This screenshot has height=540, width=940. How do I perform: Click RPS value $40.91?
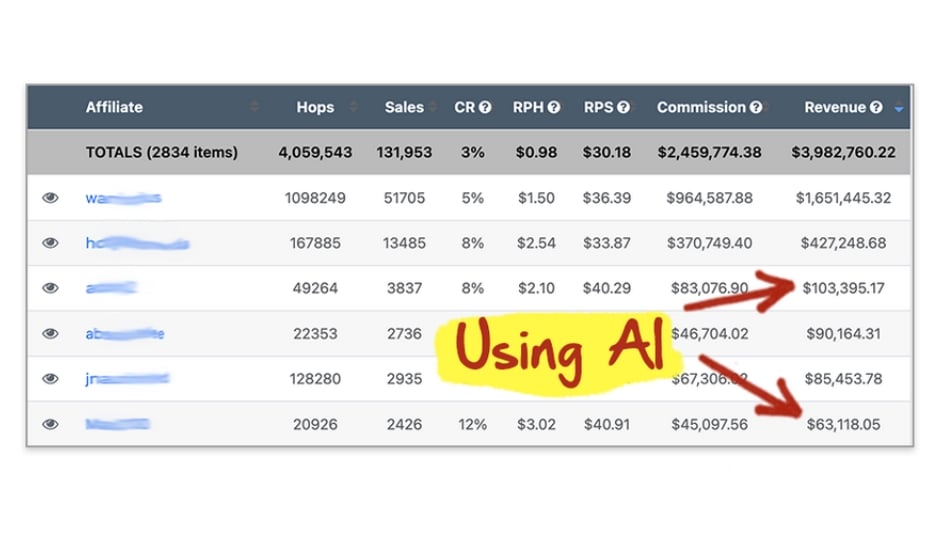[606, 424]
